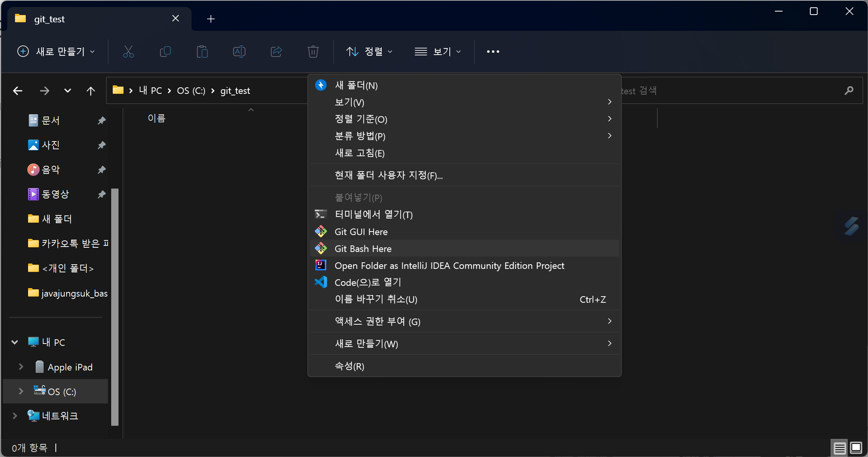Click the Copy icon in toolbar

165,52
